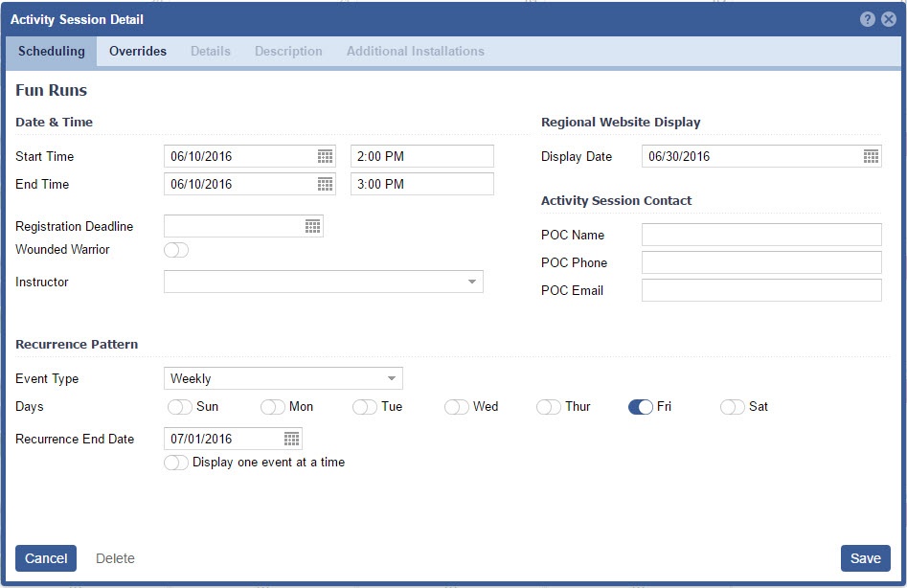Enable the Wounded Warrior toggle
Viewport: 907px width, 588px height.
click(176, 250)
